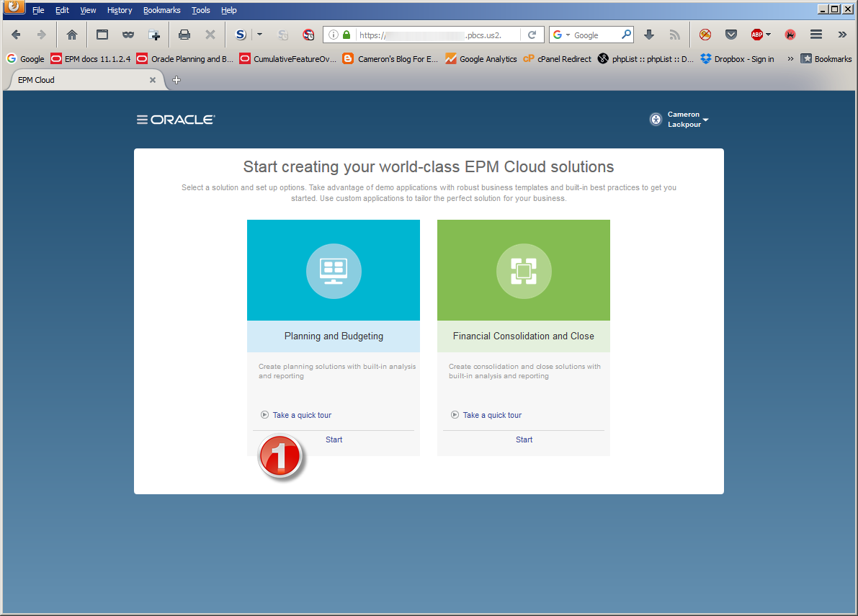Viewport: 858px width, 616px height.
Task: Start the Planning and Budgeting solution
Action: (x=334, y=439)
